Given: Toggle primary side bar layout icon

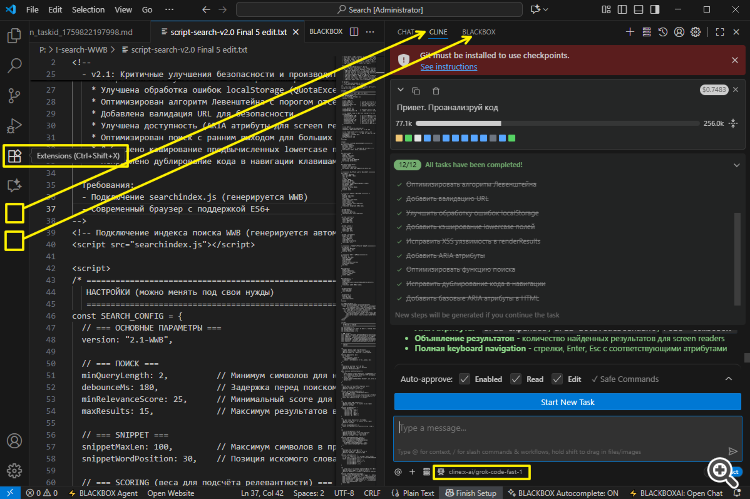Looking at the screenshot, I should tap(622, 10).
